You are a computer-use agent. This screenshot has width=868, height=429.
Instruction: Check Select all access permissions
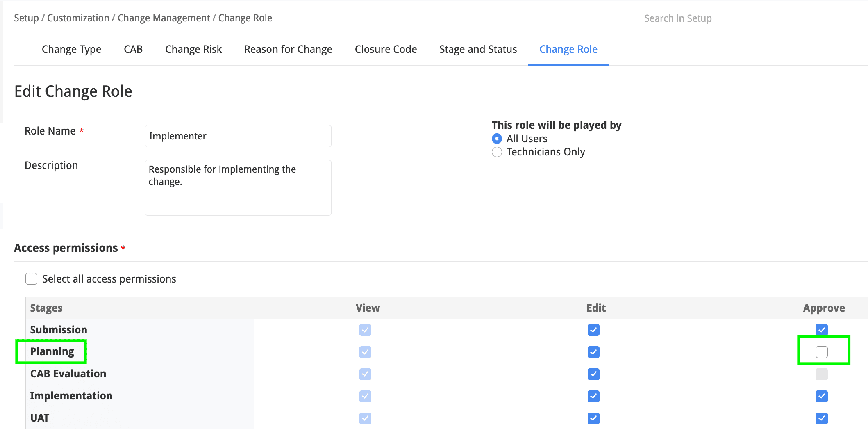click(x=32, y=279)
